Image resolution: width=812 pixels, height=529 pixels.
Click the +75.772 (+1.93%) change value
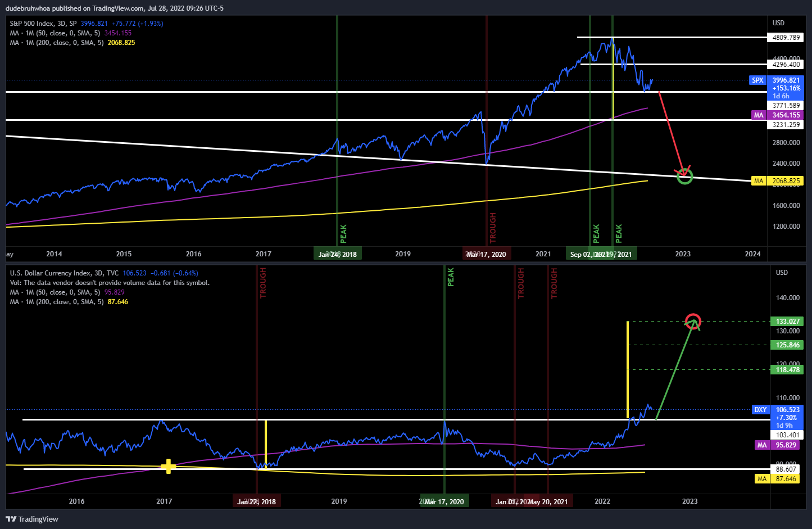pos(138,24)
